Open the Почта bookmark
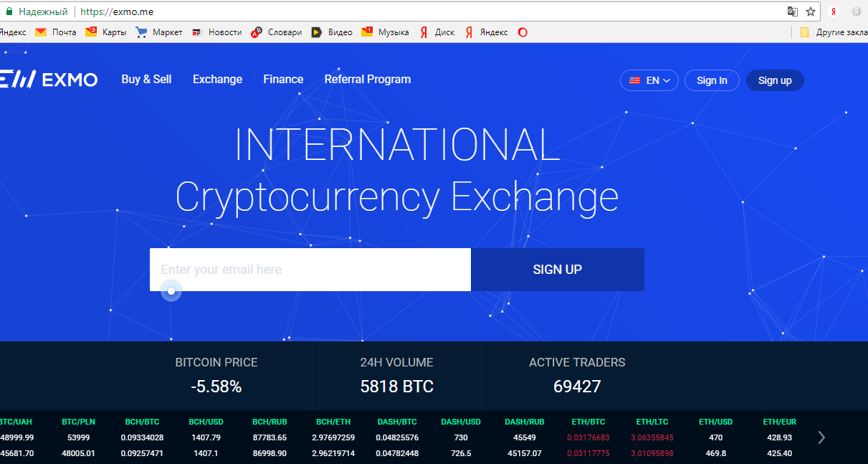 pyautogui.click(x=56, y=32)
